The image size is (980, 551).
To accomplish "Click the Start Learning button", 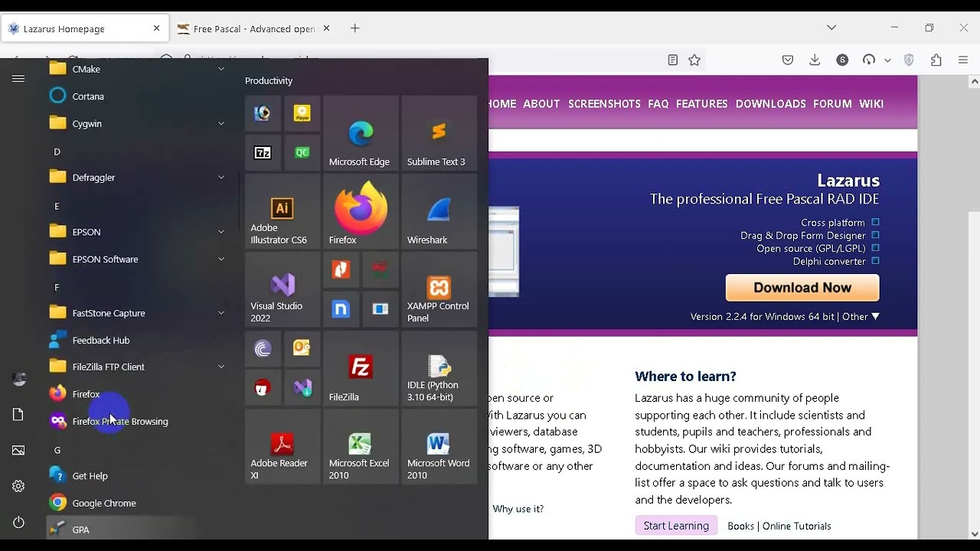I will 676,526.
